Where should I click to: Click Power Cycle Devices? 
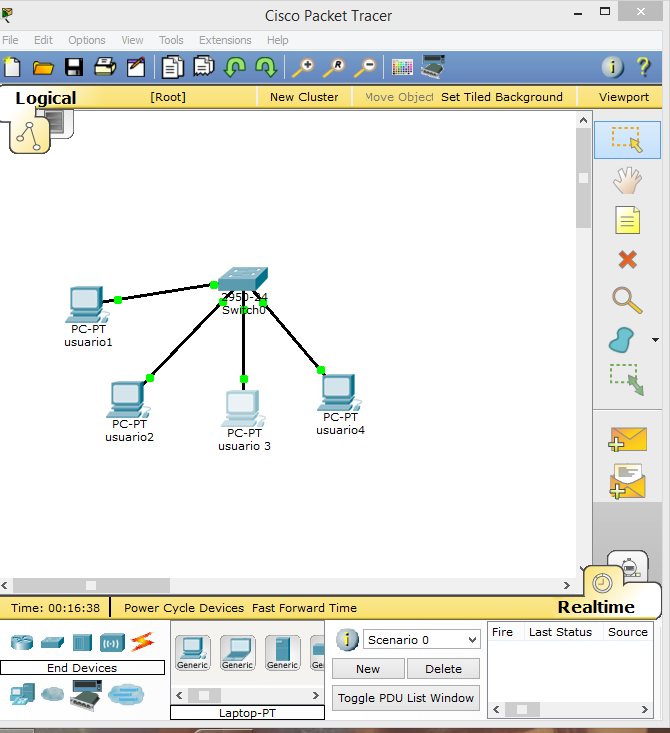[x=184, y=608]
